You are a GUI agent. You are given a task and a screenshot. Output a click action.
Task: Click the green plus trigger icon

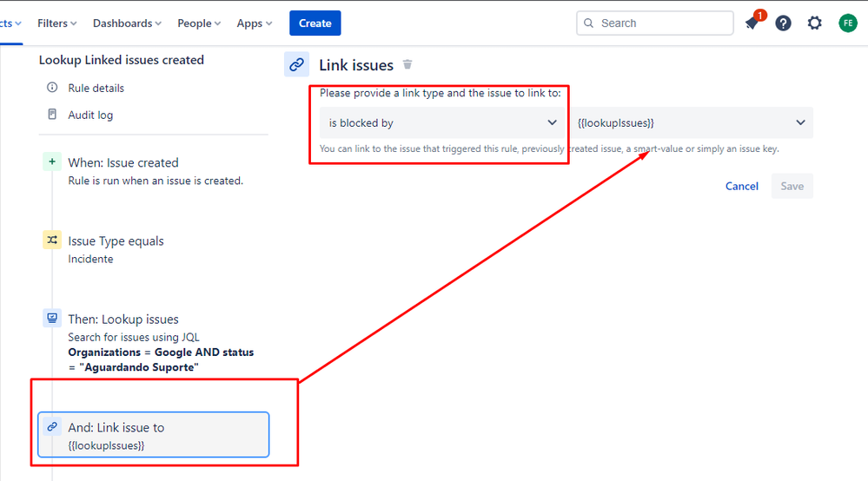(52, 162)
